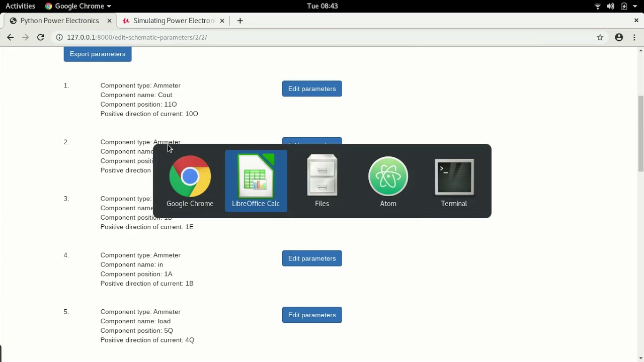Edit parameters of ammeter named in
The width and height of the screenshot is (644, 362).
312,258
